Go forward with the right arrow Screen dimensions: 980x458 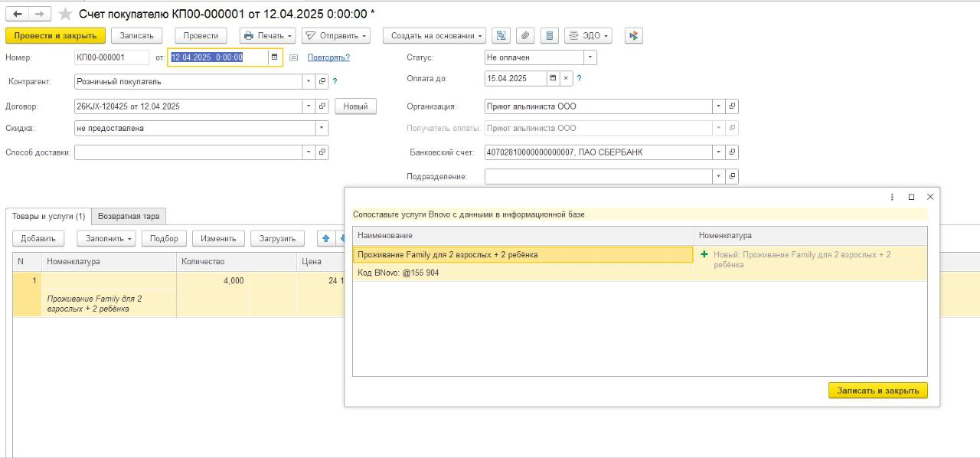[x=40, y=14]
